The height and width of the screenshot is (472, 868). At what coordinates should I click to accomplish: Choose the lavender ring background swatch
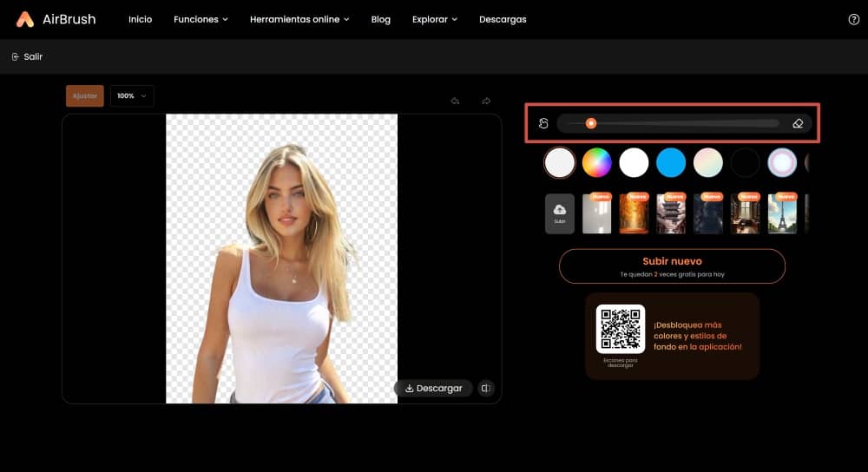click(x=782, y=162)
